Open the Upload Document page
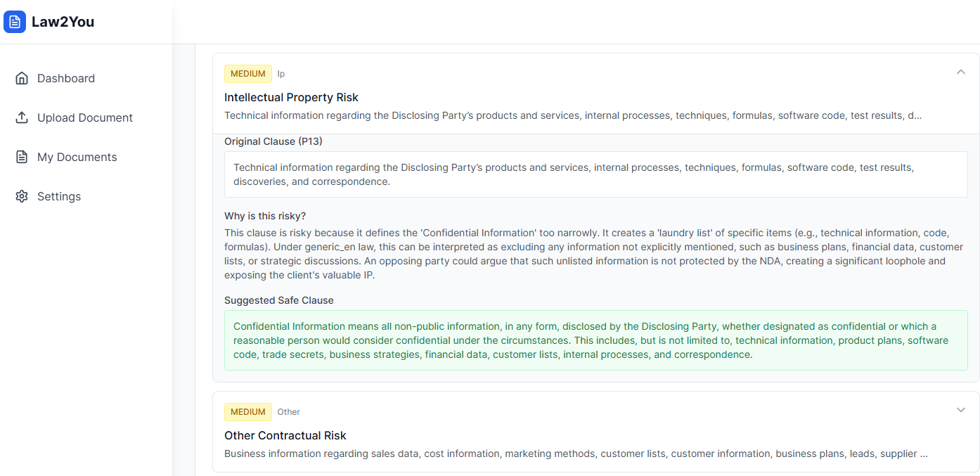980x476 pixels. [85, 117]
